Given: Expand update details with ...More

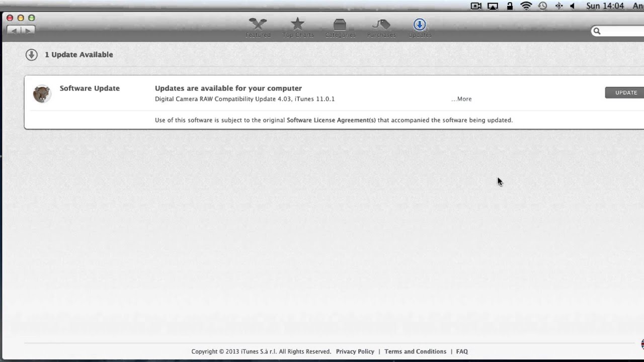Looking at the screenshot, I should point(461,99).
